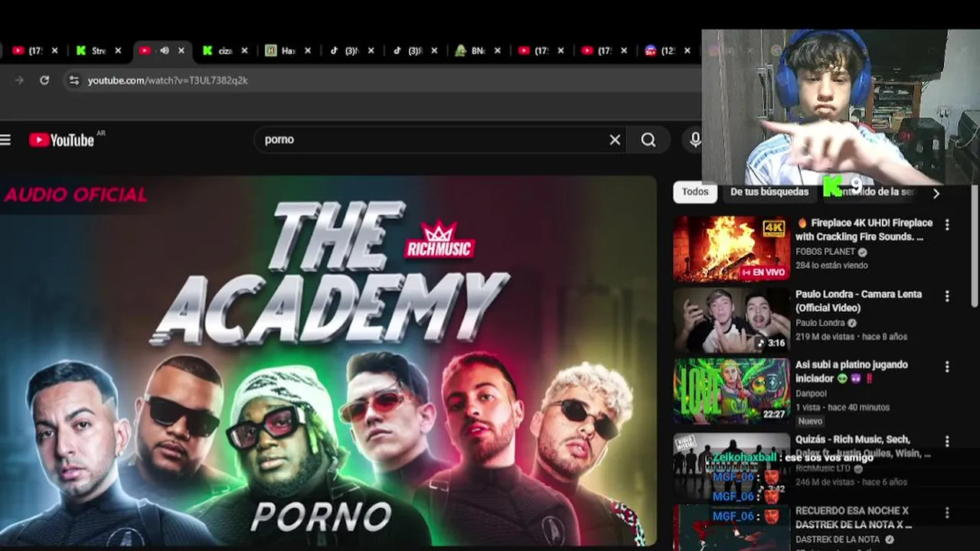Image resolution: width=980 pixels, height=551 pixels.
Task: Open the 'Quizás - Rich Music' thumbnail
Action: tap(731, 465)
